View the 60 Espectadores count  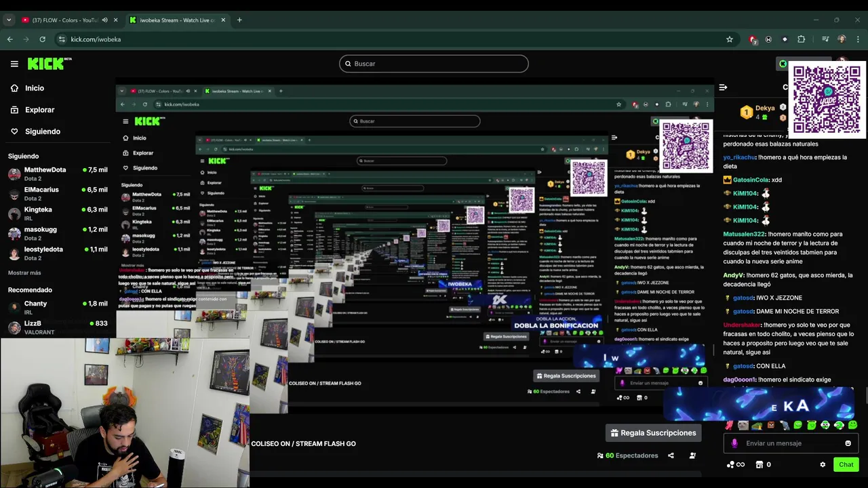click(x=627, y=455)
